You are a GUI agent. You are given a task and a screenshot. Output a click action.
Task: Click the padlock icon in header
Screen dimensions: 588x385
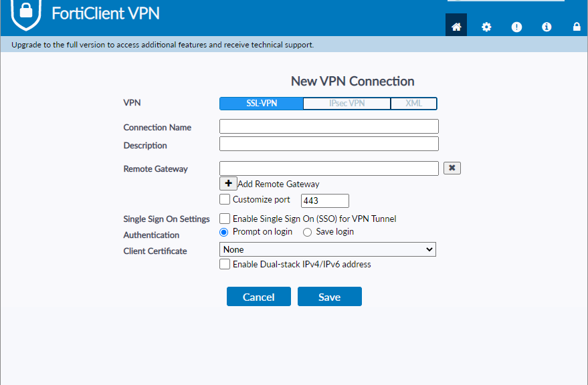[577, 27]
